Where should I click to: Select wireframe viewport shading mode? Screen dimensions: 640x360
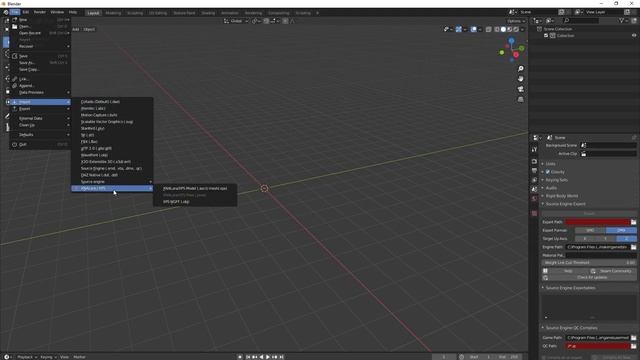pyautogui.click(x=497, y=29)
